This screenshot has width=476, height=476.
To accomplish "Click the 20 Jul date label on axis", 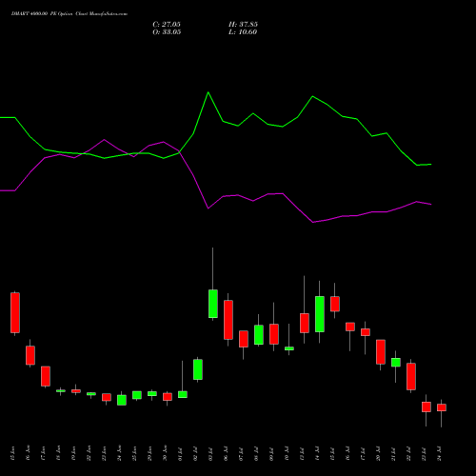I will coord(378,454).
